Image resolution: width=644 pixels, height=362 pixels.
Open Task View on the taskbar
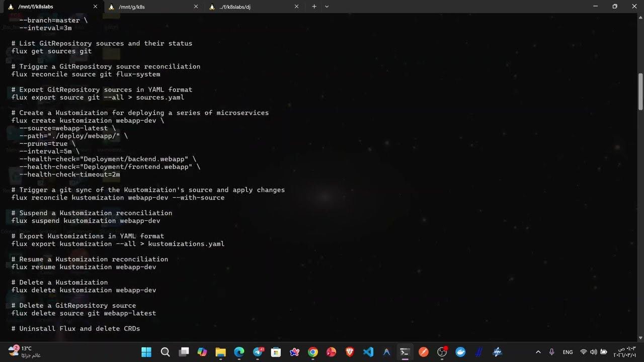click(184, 352)
